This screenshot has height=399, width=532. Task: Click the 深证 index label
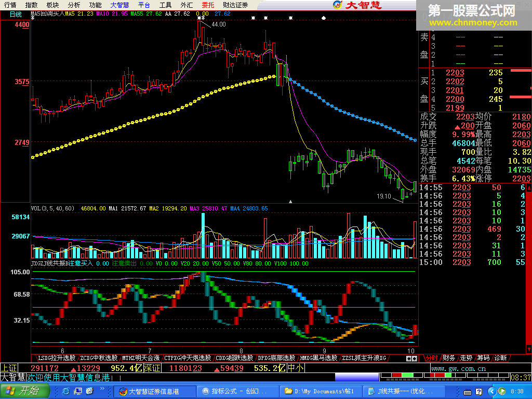pyautogui.click(x=152, y=368)
